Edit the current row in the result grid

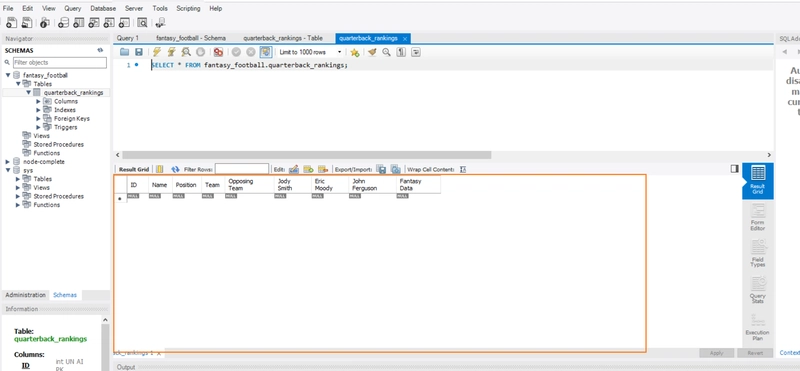coord(293,169)
